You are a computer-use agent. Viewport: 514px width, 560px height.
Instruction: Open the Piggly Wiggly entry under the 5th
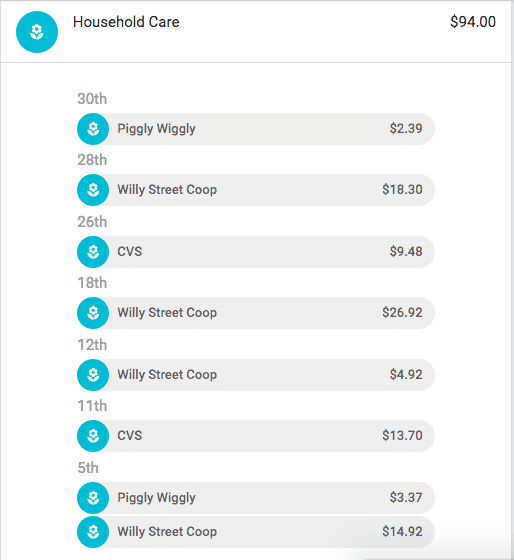click(256, 498)
